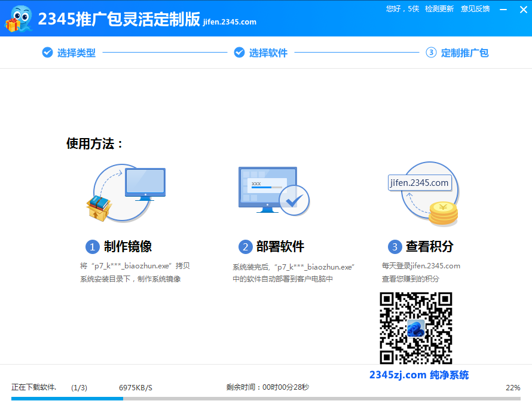Click the 每天登录jifen.2345.com description text

(421, 273)
